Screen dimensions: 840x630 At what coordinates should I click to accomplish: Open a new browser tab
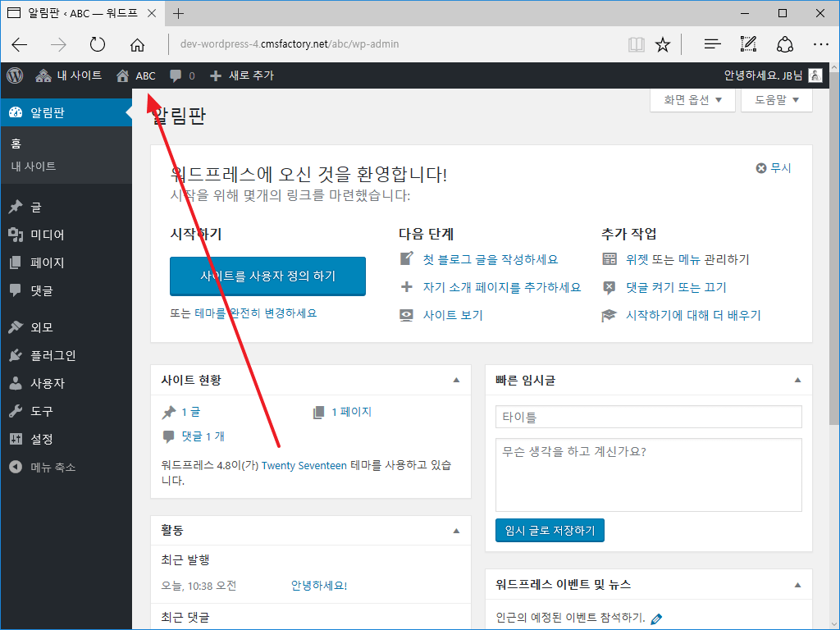click(178, 13)
